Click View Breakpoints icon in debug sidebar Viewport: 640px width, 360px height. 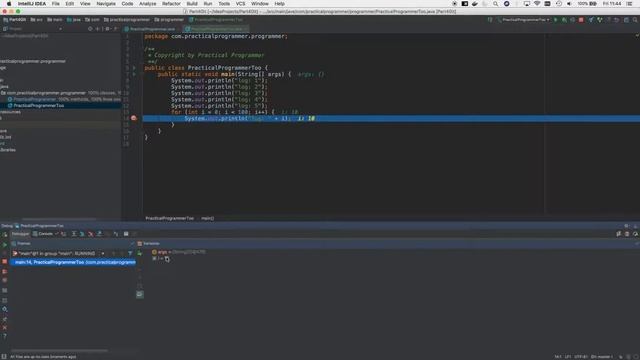4,271
